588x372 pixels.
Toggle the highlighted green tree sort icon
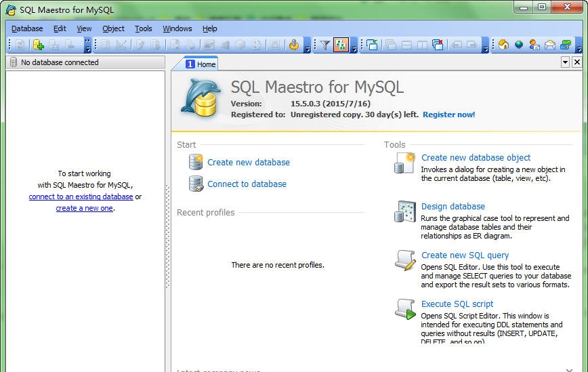(x=341, y=45)
